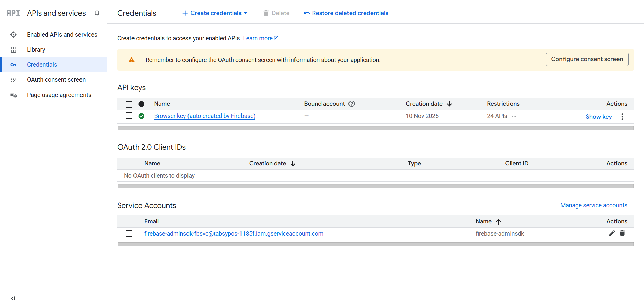
Task: Click Show key for Browser key
Action: click(599, 117)
